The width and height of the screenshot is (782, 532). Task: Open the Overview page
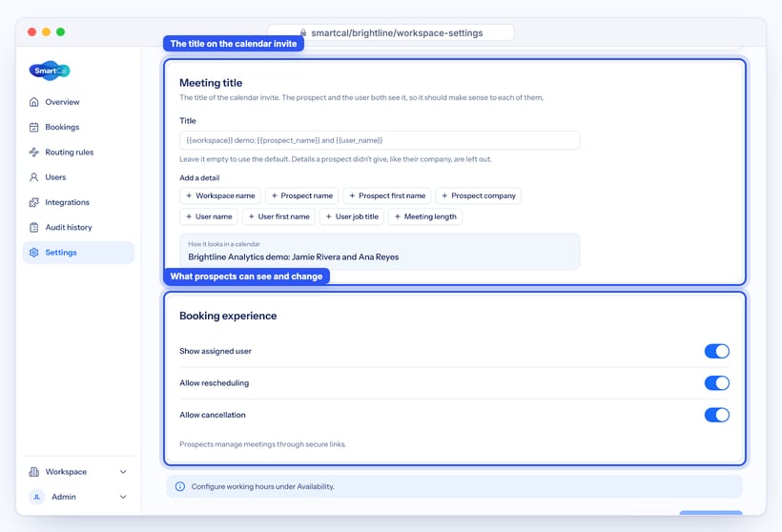(78, 102)
